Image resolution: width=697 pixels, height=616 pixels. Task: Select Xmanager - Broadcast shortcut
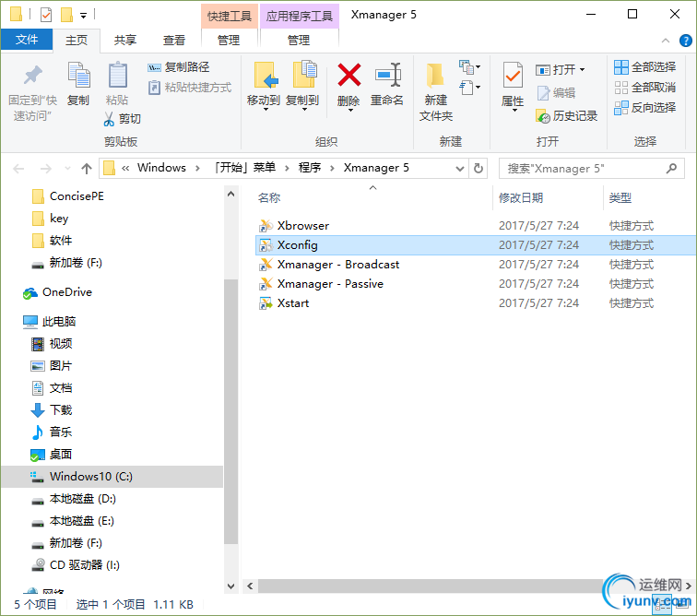point(338,265)
